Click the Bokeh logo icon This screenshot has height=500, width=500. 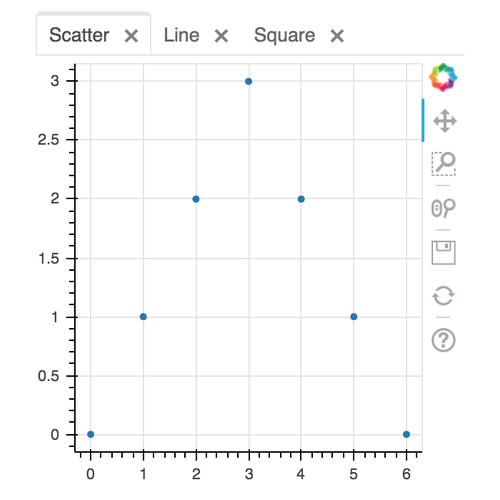click(x=443, y=77)
